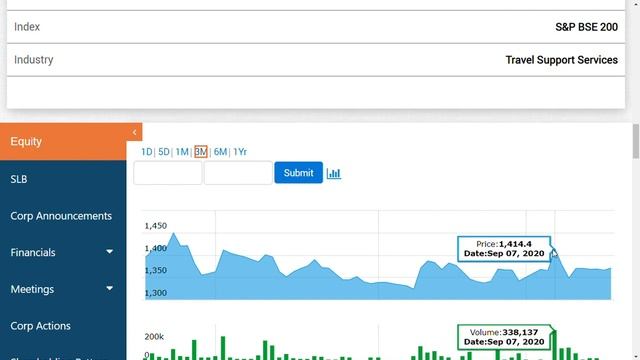Click the Price 1,414.4 tooltip
This screenshot has width=640, height=360.
point(504,249)
